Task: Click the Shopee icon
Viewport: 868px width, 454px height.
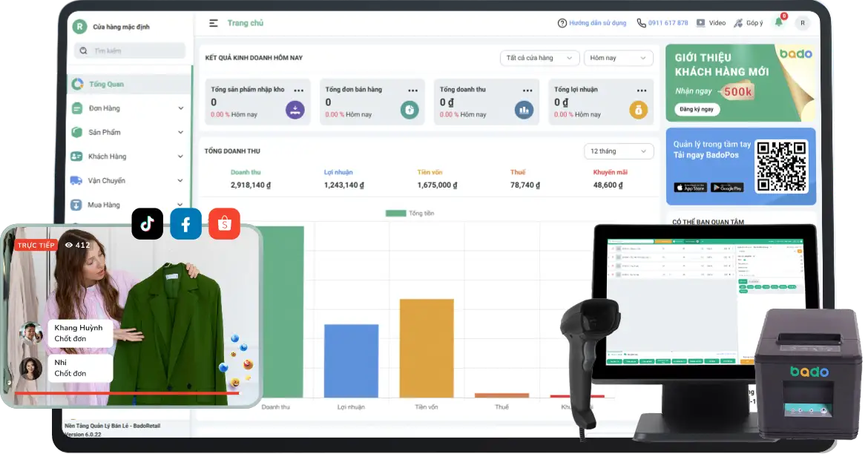Action: pos(224,224)
